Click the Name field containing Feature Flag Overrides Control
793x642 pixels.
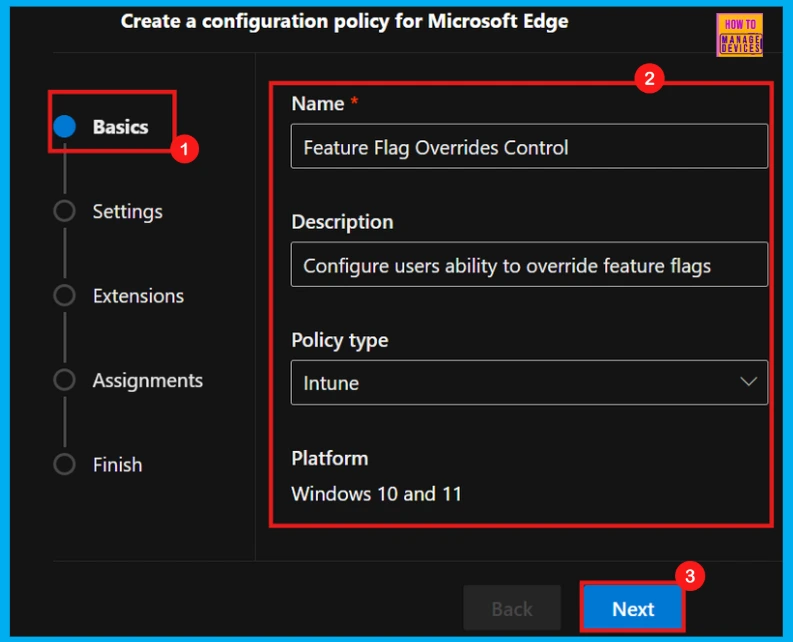pyautogui.click(x=529, y=146)
